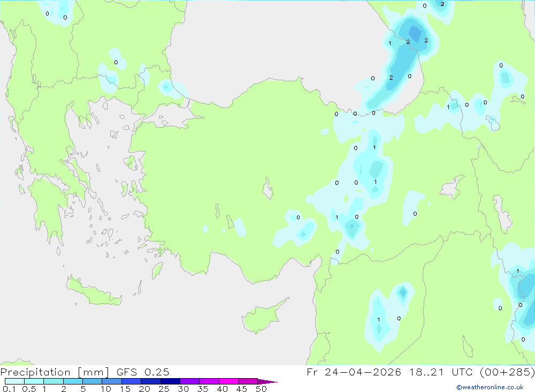Click the 'GFS 0.25' model label
The image size is (535, 392).
[143, 372]
